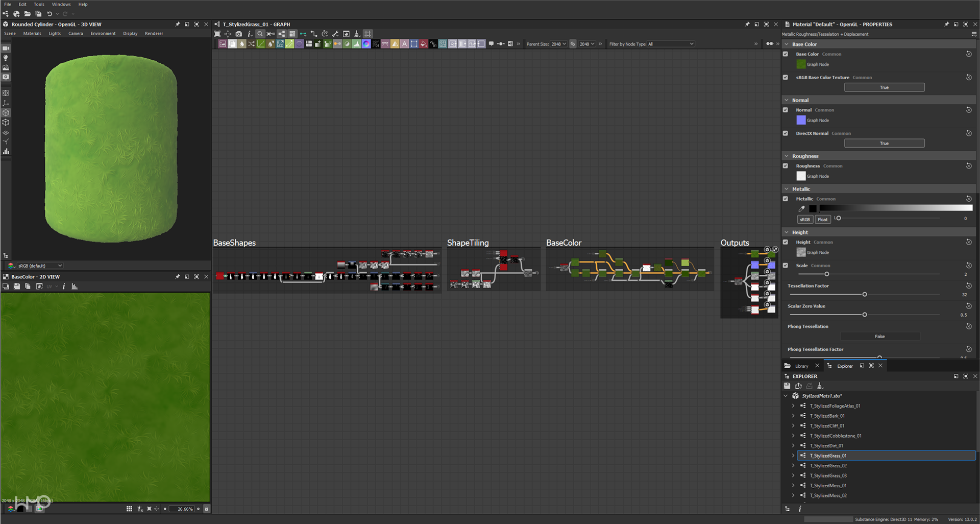Click the histogram icon in 2D view toolbar
This screenshot has width=980, height=524.
pyautogui.click(x=75, y=287)
